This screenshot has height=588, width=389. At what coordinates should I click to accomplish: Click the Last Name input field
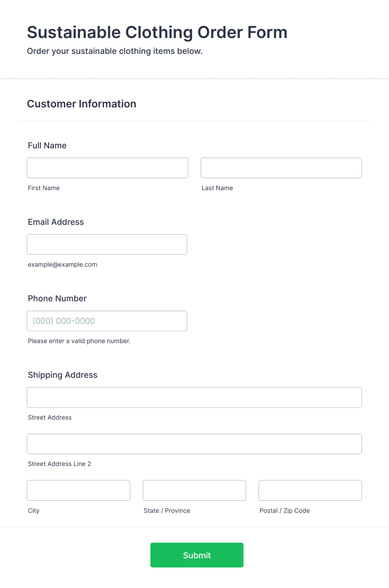click(x=281, y=168)
